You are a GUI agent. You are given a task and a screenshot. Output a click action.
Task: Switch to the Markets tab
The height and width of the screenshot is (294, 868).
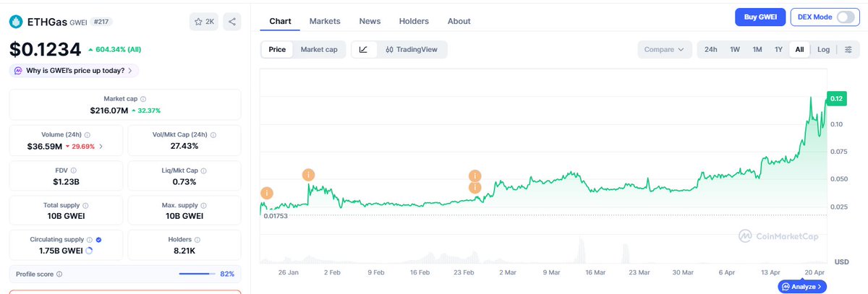(x=325, y=22)
